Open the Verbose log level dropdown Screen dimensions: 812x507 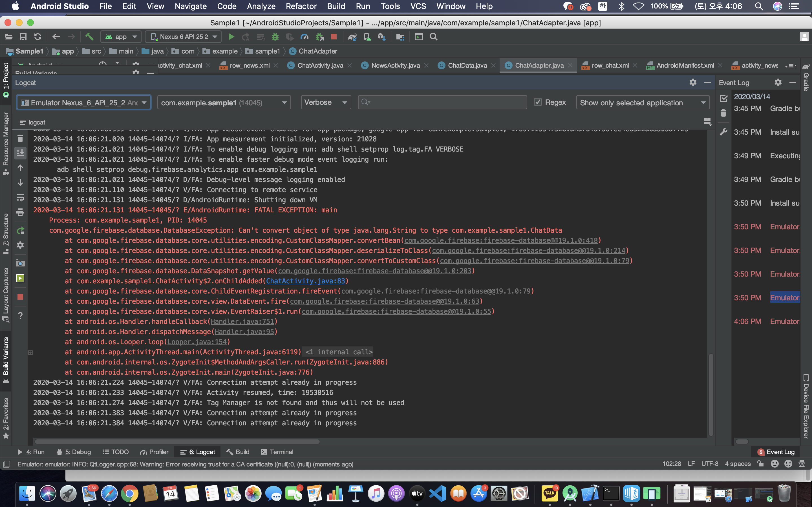click(325, 103)
